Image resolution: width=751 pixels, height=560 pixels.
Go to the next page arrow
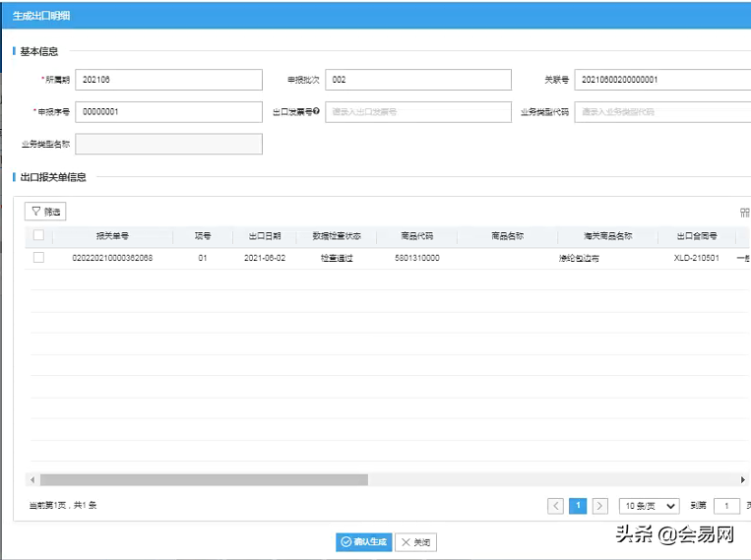point(599,506)
